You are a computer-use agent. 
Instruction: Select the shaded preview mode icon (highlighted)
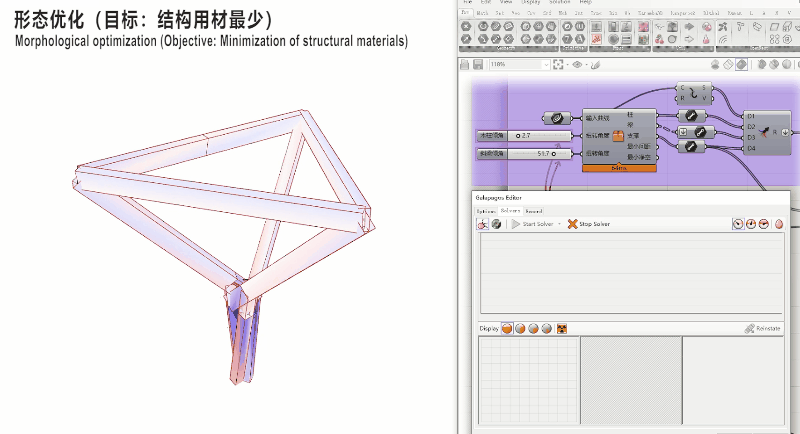tap(741, 65)
